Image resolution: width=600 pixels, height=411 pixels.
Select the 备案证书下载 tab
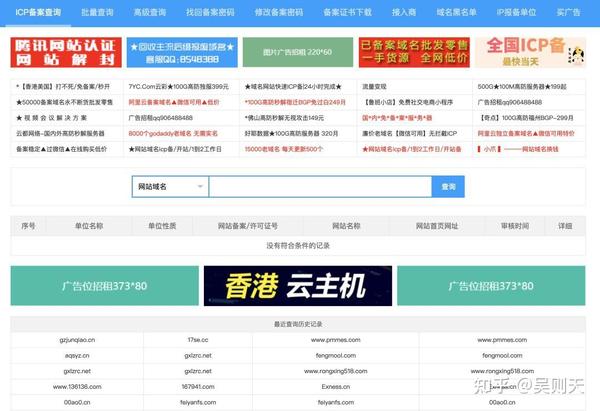347,12
